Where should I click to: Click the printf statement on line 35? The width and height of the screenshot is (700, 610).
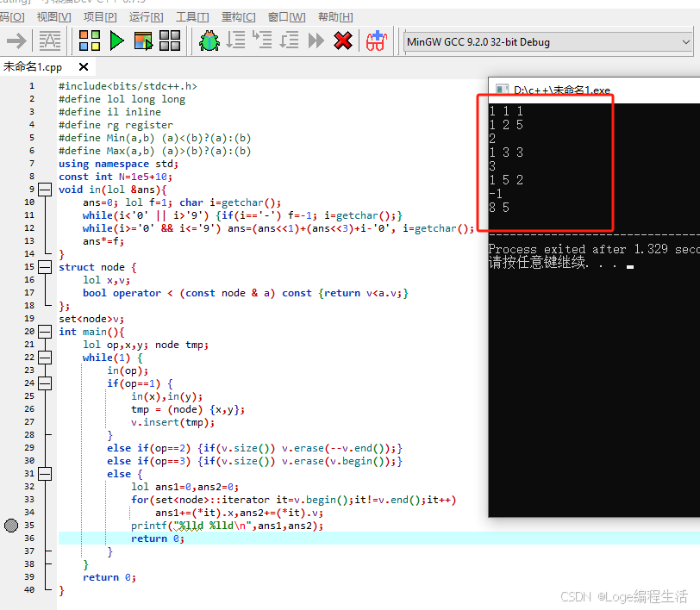click(228, 526)
